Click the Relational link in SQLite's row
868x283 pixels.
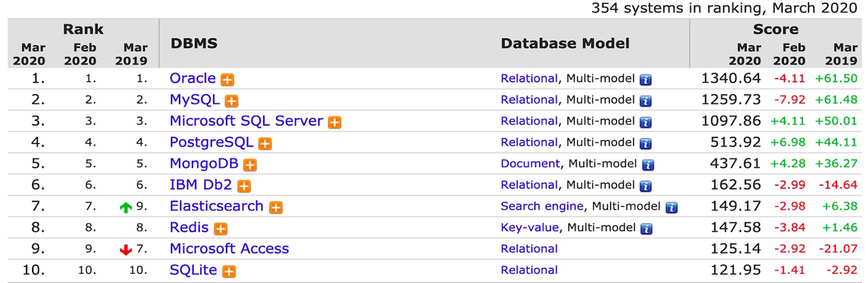[x=529, y=270]
